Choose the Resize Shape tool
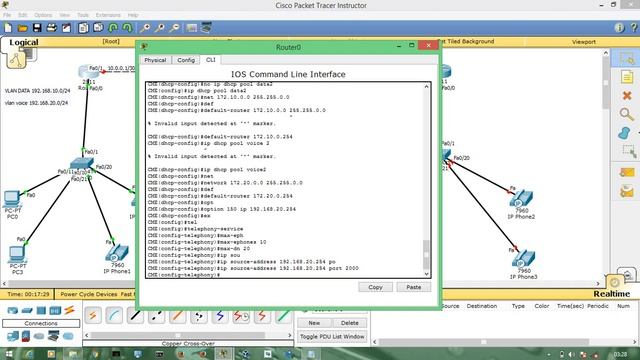The image size is (640, 360). coord(629,151)
